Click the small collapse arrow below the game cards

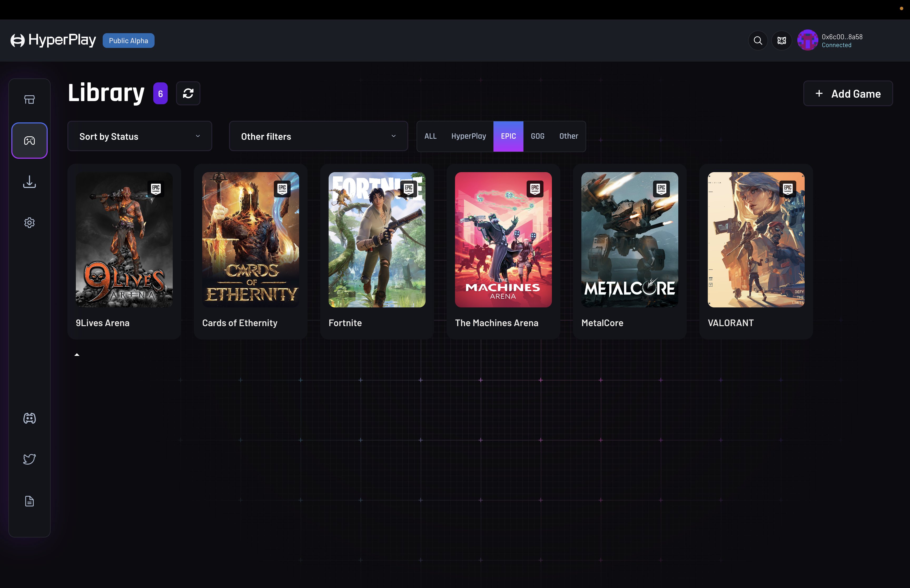pos(77,355)
